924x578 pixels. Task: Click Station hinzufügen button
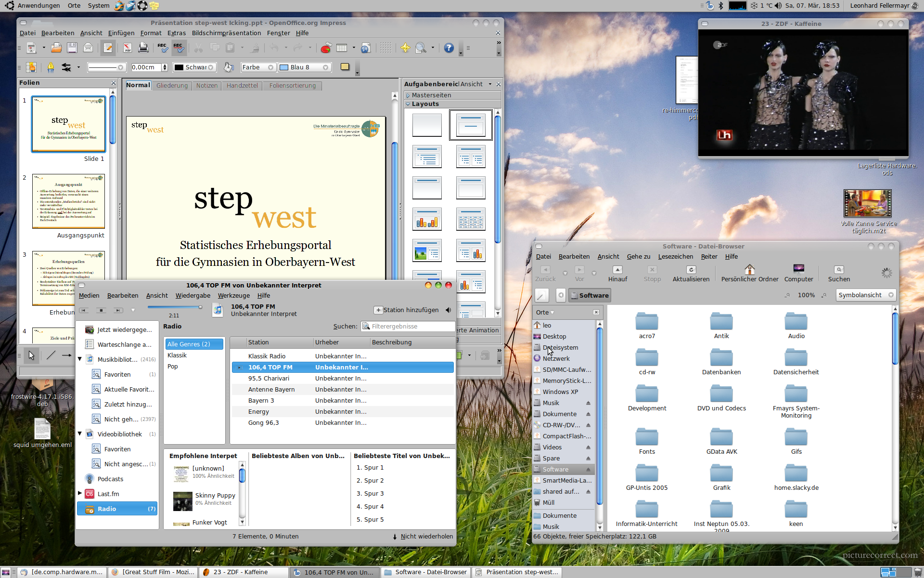point(407,310)
